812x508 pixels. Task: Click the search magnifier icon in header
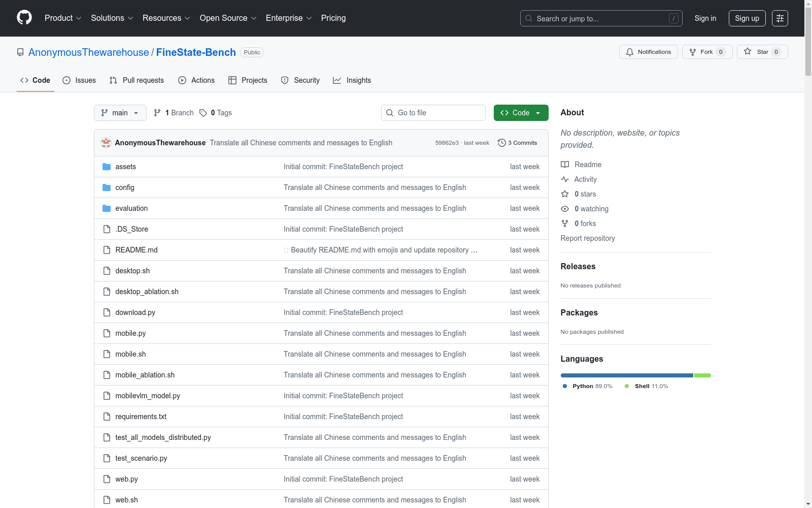(529, 18)
